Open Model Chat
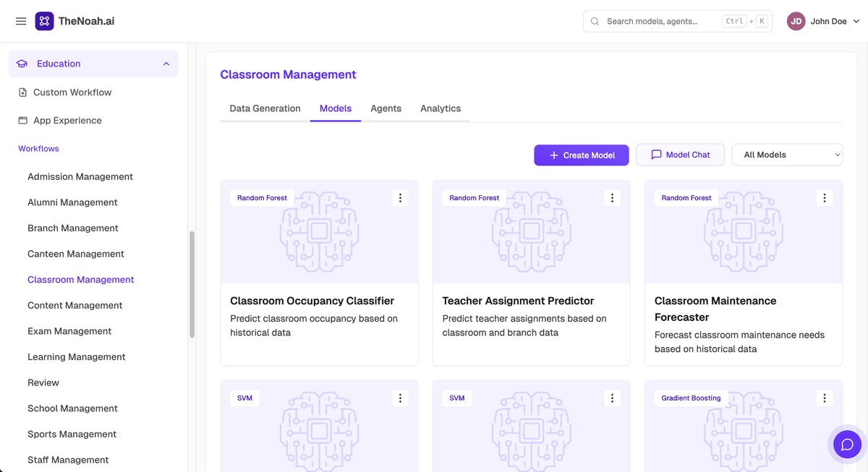Screen dimensions: 868x472 pyautogui.click(x=680, y=155)
